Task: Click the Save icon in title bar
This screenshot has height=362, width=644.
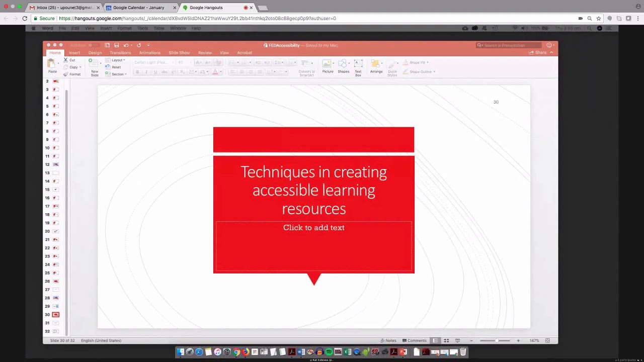Action: click(x=116, y=45)
